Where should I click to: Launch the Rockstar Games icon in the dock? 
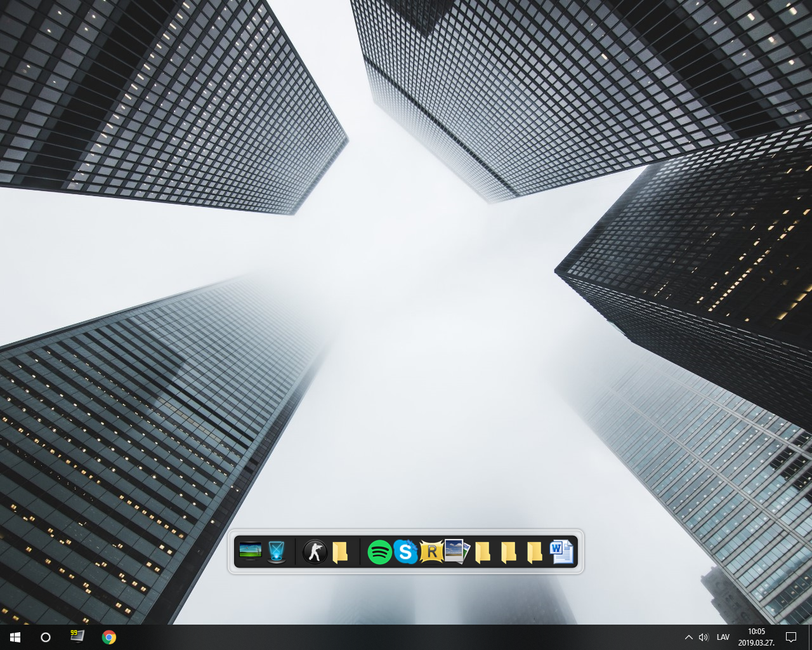(431, 552)
